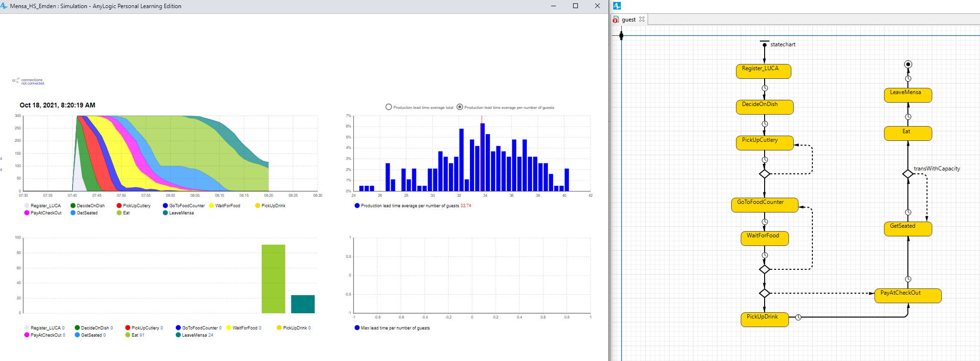Toggle 'Max lead time per number of guests' legend
980x361 pixels.
(357, 328)
